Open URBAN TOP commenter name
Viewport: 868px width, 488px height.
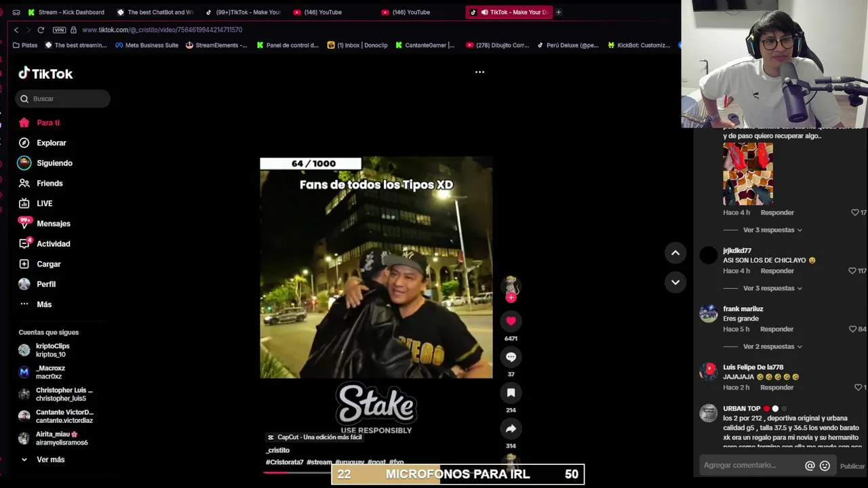(x=742, y=409)
